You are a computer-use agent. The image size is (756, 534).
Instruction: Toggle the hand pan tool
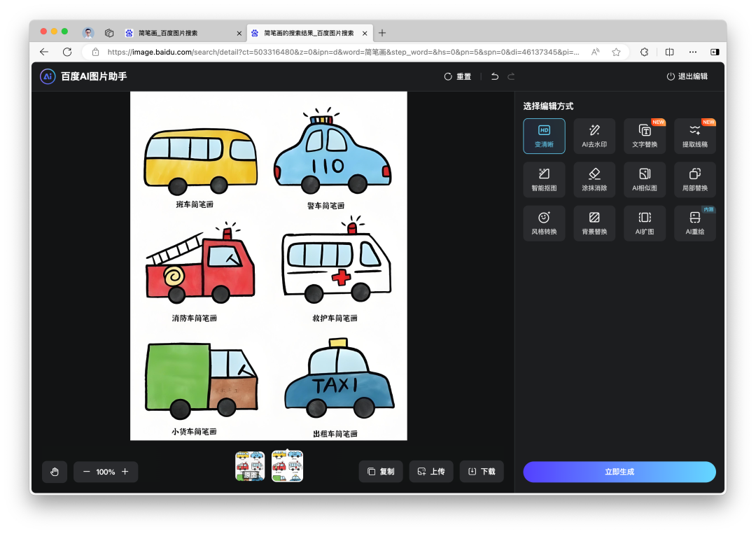coord(55,472)
